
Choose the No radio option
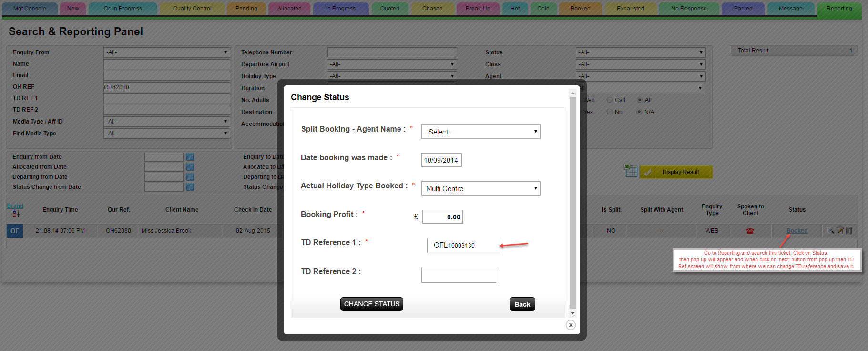(x=610, y=112)
